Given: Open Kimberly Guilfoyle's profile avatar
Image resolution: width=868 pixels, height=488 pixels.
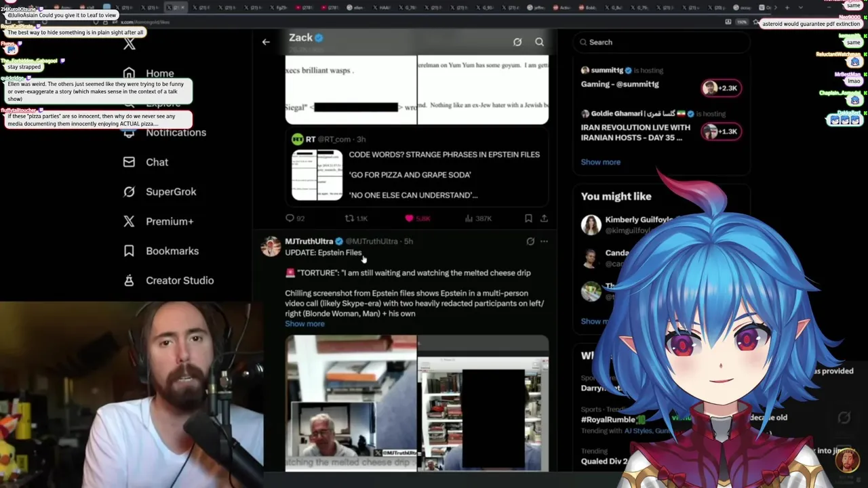Looking at the screenshot, I should click(x=591, y=225).
